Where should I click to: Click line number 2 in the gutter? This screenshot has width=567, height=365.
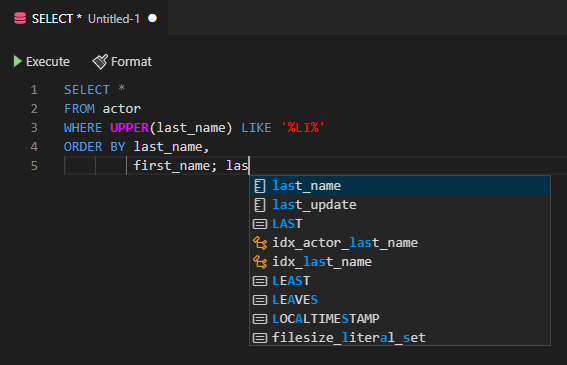34,109
